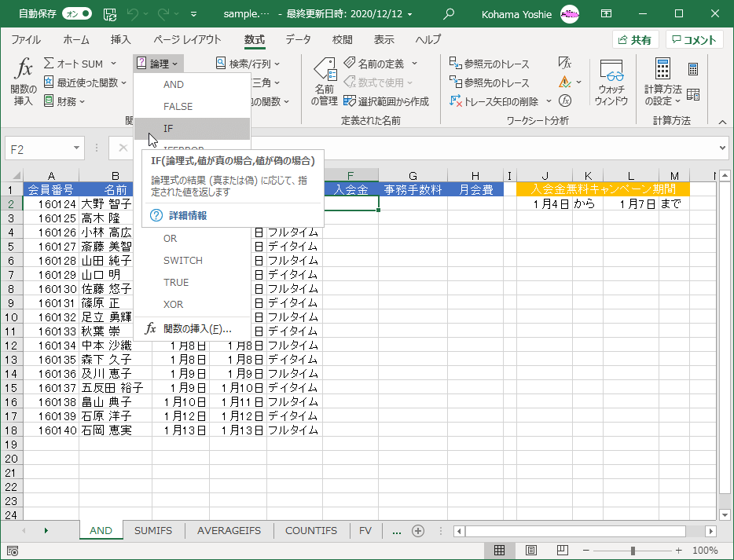This screenshot has height=560, width=734.
Task: Expand the Remove Arrows dropdown arrow
Action: pos(549,101)
